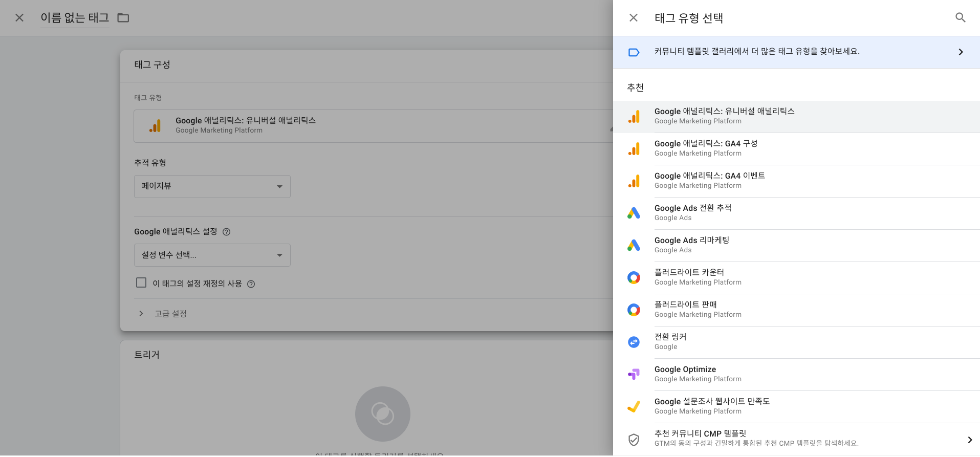Open 커뮤니티 템플릿 갤러리 banner link
The image size is (980, 457).
click(x=796, y=52)
